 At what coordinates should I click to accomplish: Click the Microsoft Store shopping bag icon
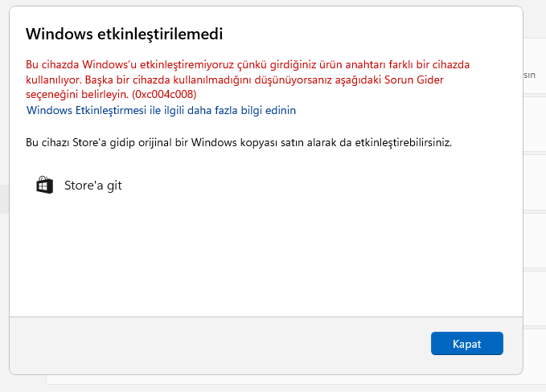[x=44, y=185]
